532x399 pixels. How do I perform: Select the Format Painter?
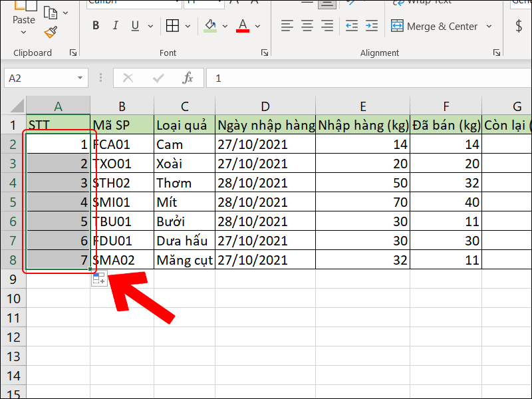(x=50, y=31)
